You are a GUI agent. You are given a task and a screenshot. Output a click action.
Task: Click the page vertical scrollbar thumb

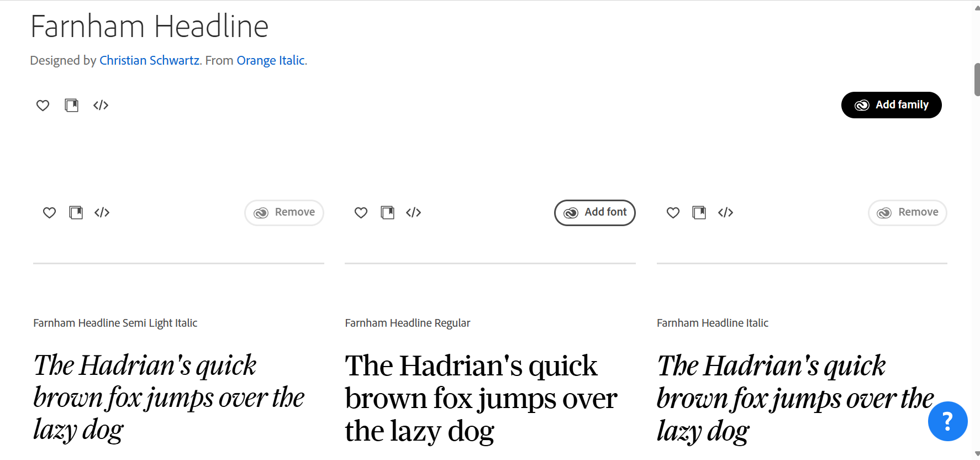click(977, 80)
